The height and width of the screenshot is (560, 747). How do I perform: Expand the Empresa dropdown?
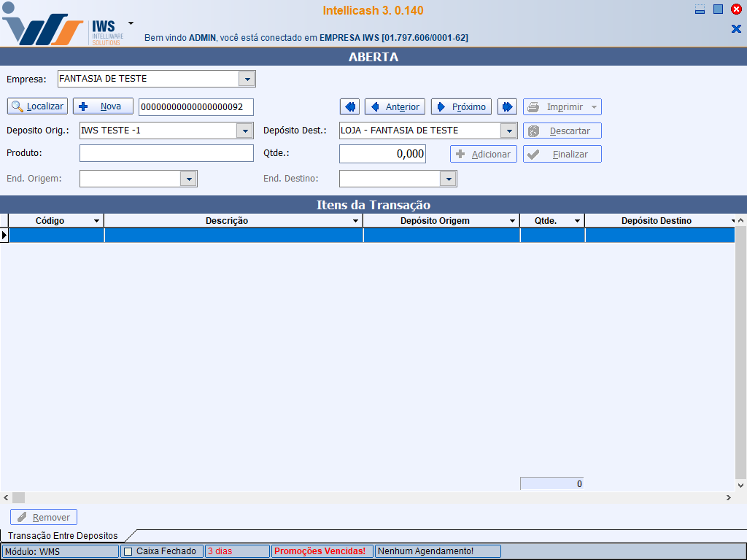pos(247,79)
